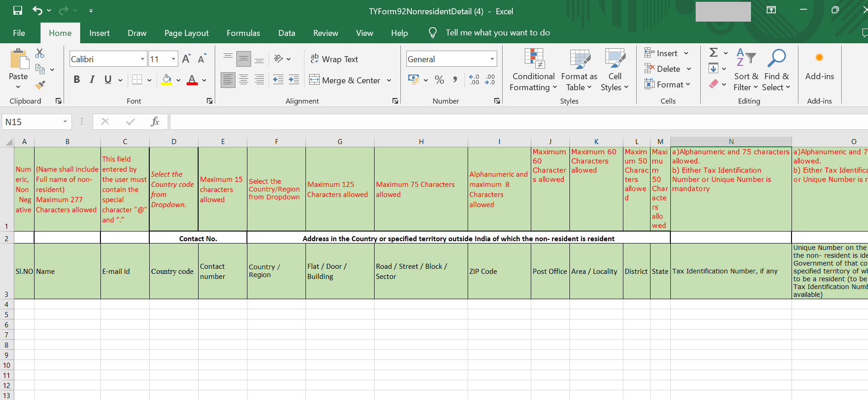The image size is (868, 400).
Task: Click the Percent Style icon
Action: point(440,80)
